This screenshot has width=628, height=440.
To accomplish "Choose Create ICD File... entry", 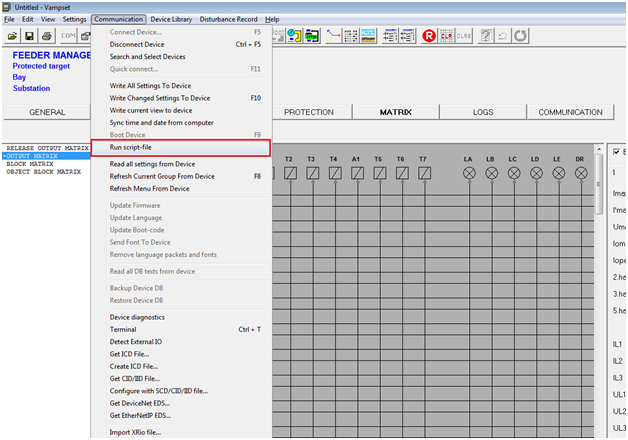I will 181,366.
